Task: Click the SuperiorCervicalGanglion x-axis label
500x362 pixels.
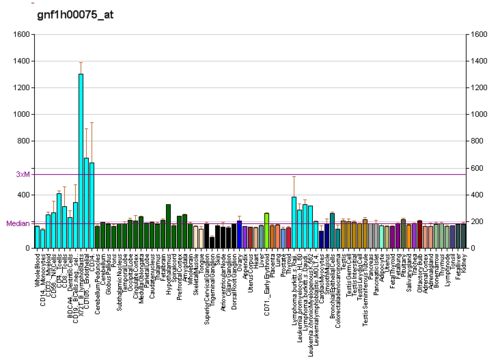Action: (207, 289)
